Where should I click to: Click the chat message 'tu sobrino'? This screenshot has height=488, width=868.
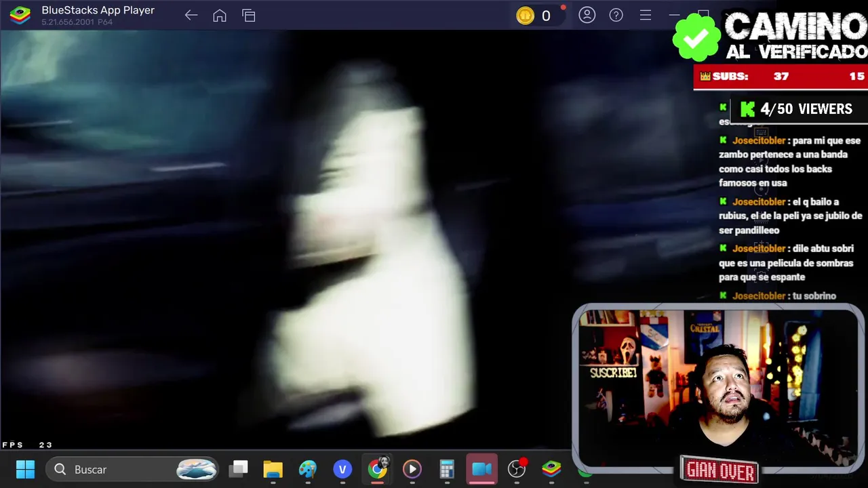pos(778,296)
